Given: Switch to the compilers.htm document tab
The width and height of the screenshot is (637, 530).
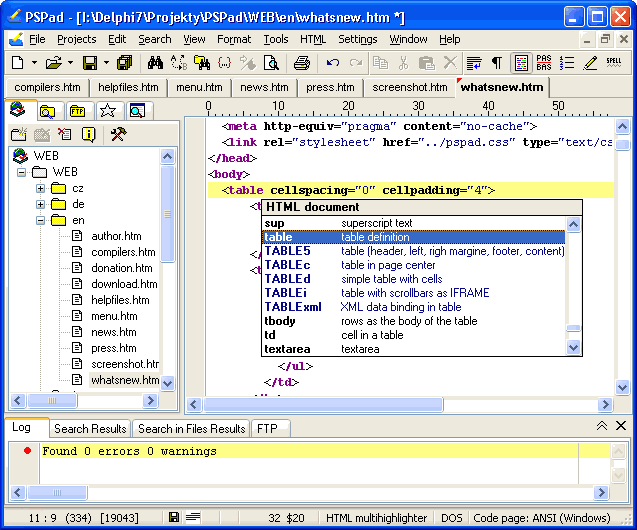Looking at the screenshot, I should click(x=47, y=87).
